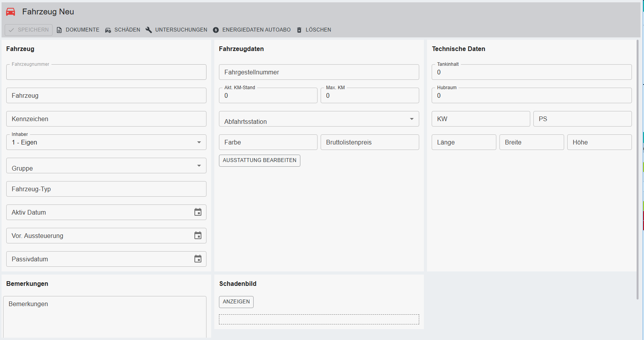This screenshot has height=340, width=644.
Task: Open calendar picker for Passivdatum
Action: (198, 259)
